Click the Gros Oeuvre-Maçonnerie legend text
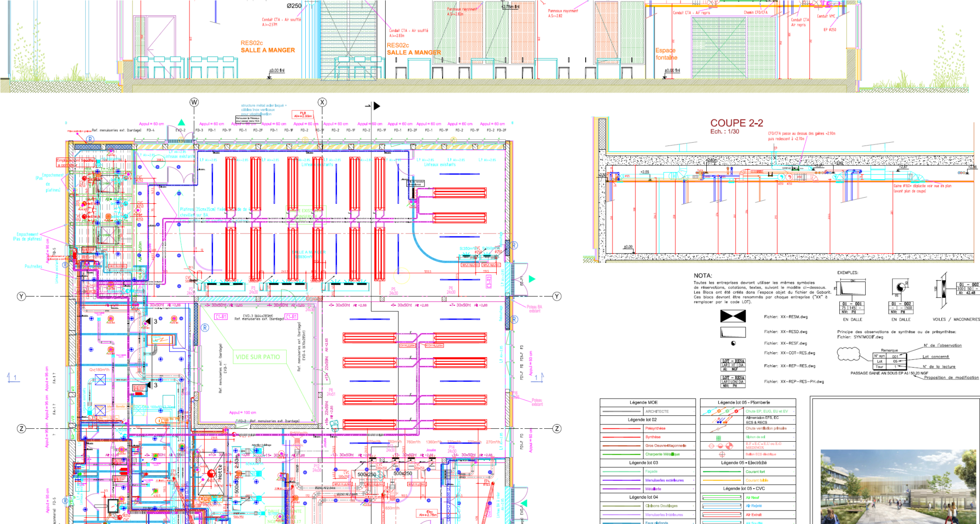Screen dimensions: 980x524 (x=666, y=446)
